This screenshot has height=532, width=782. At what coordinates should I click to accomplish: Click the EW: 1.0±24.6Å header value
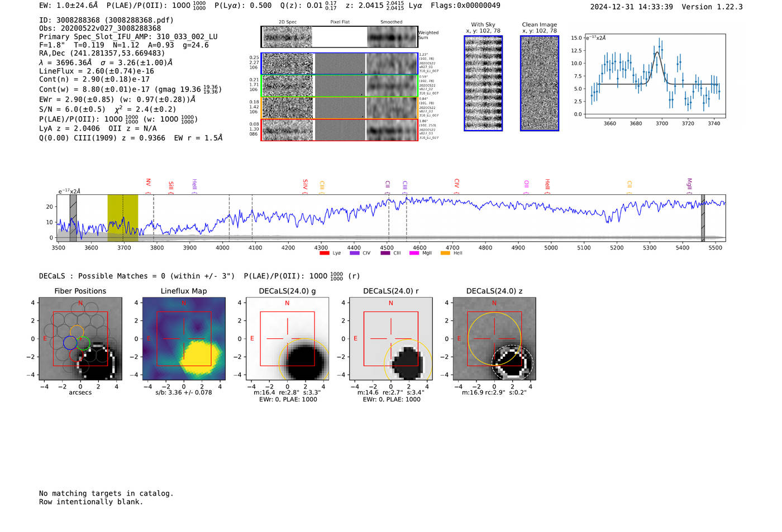tap(68, 5)
